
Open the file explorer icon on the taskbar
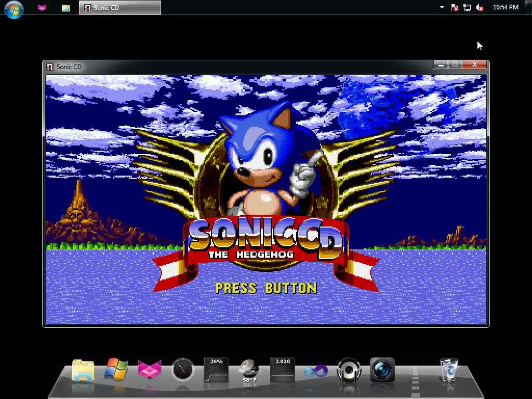pos(66,8)
